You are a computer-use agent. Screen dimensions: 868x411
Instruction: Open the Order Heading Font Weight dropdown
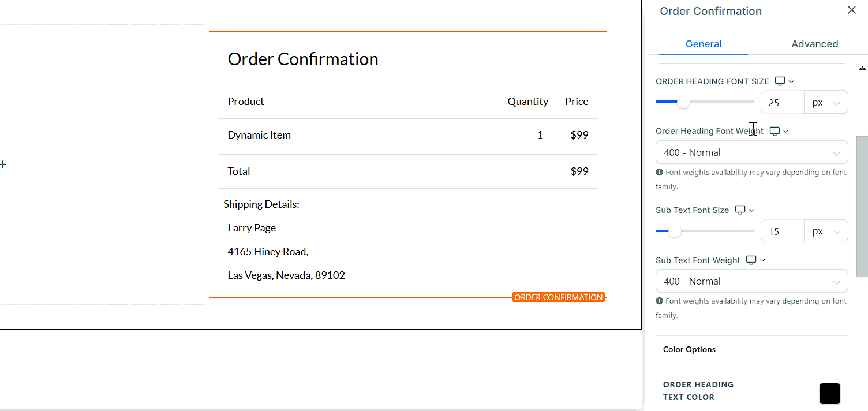tap(751, 152)
